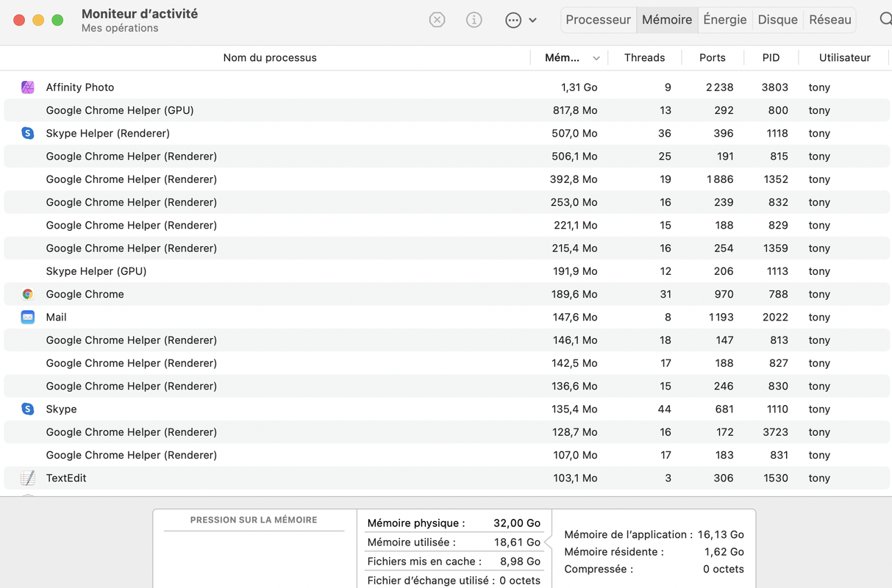The height and width of the screenshot is (588, 892).
Task: Toggle sort direction arrow on Mém column
Action: pos(596,58)
